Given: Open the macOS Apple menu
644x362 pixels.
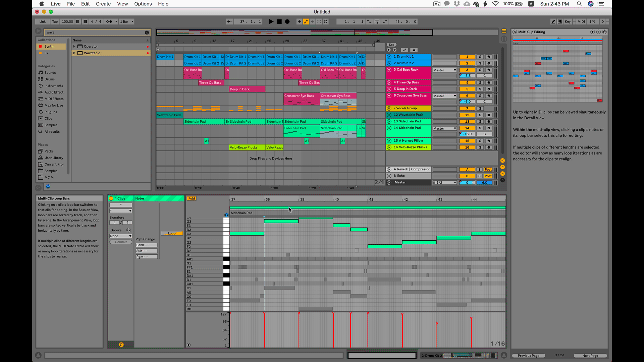Looking at the screenshot, I should (42, 4).
